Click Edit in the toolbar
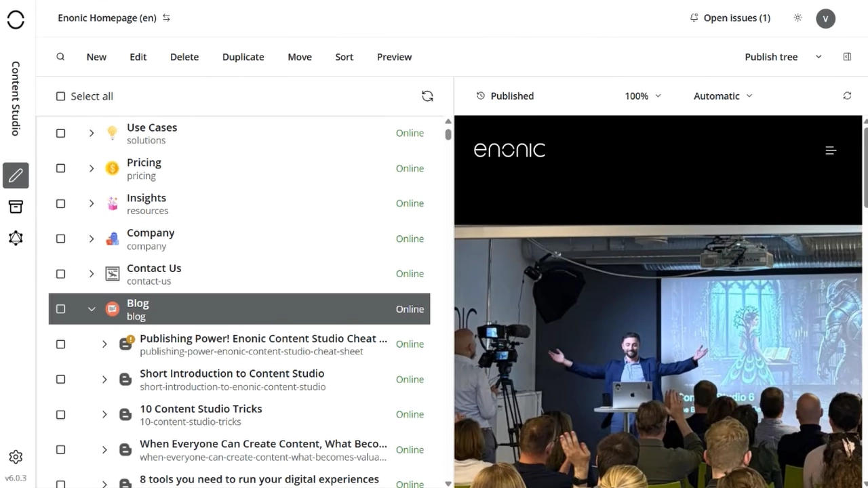 click(138, 57)
